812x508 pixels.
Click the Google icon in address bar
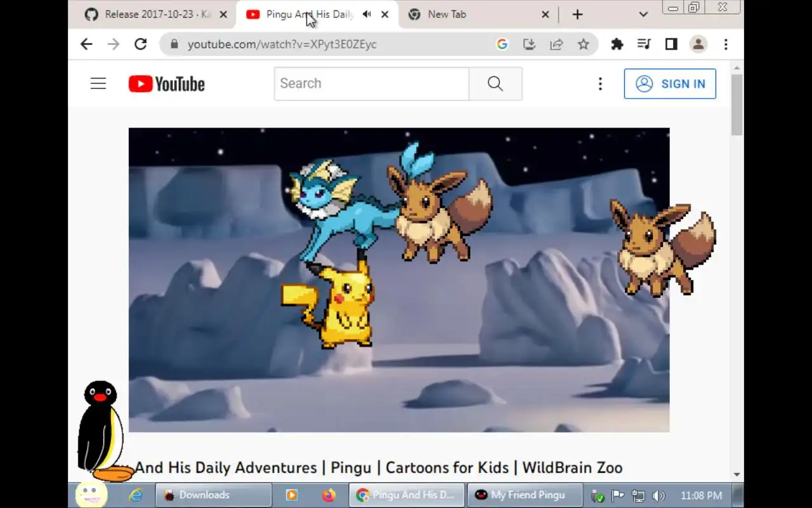pyautogui.click(x=502, y=44)
